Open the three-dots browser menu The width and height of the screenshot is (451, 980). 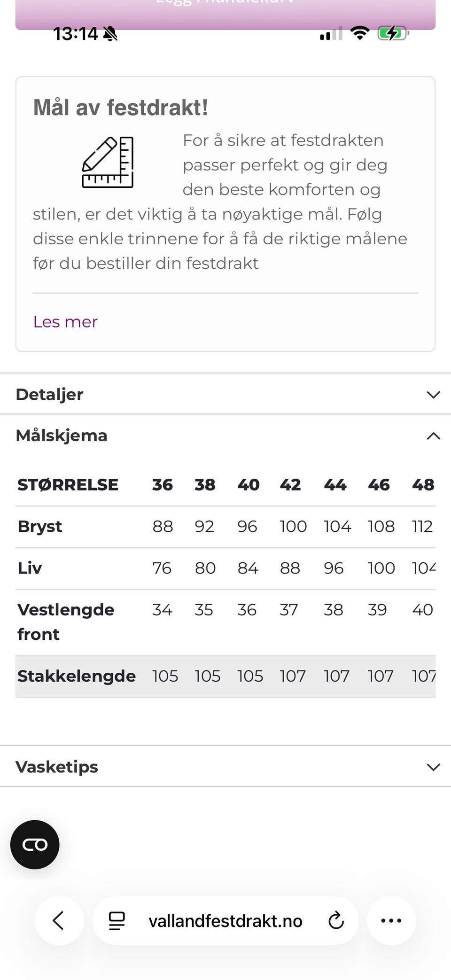pyautogui.click(x=391, y=920)
